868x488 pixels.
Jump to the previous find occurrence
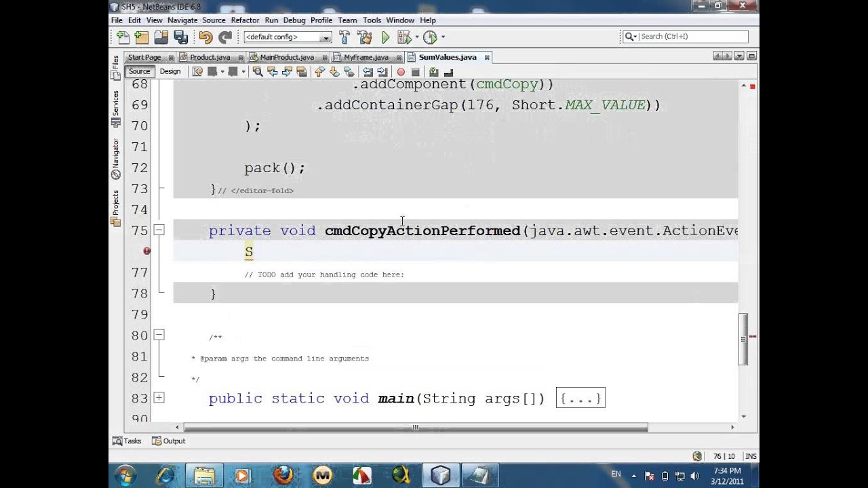(x=273, y=72)
